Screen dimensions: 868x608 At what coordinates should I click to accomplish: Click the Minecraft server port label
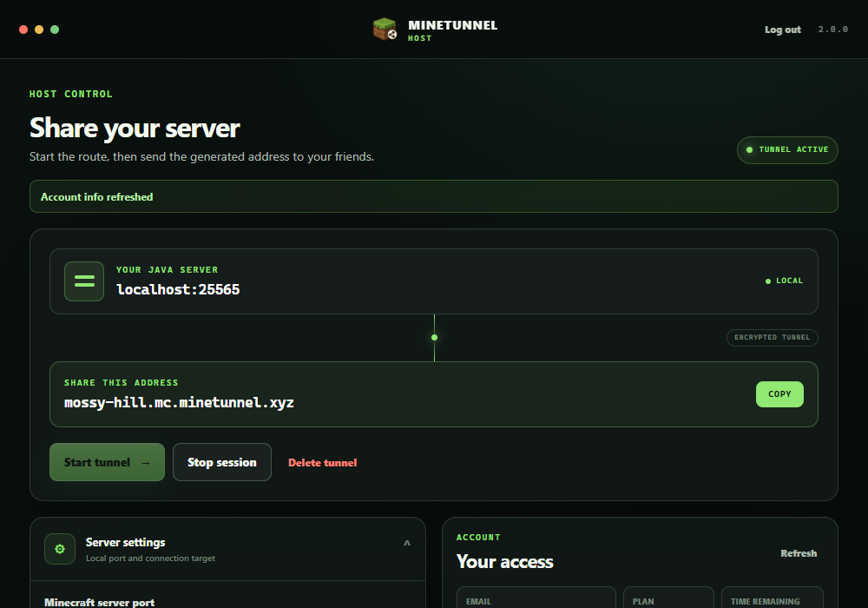pos(99,602)
